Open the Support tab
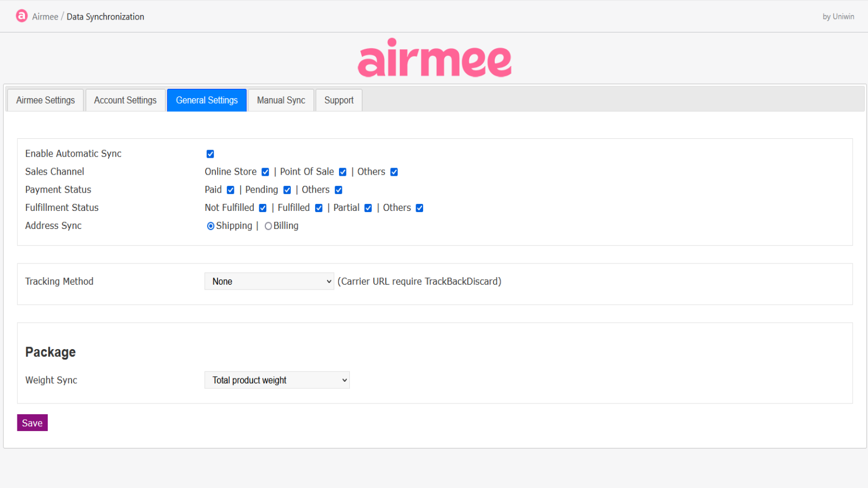 339,100
